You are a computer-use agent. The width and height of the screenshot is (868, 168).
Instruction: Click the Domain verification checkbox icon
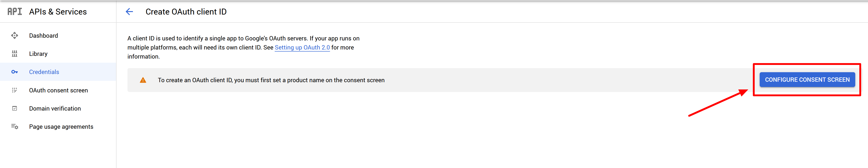[x=15, y=108]
